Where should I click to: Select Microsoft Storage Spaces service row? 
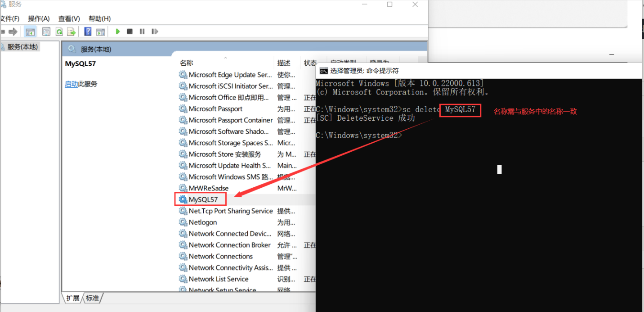tap(247, 143)
